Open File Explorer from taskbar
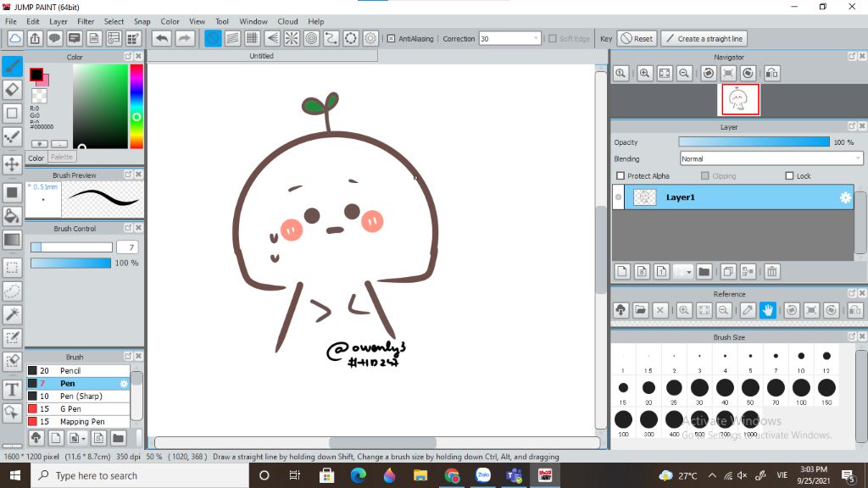Screen dimensions: 868x488 pyautogui.click(x=420, y=475)
